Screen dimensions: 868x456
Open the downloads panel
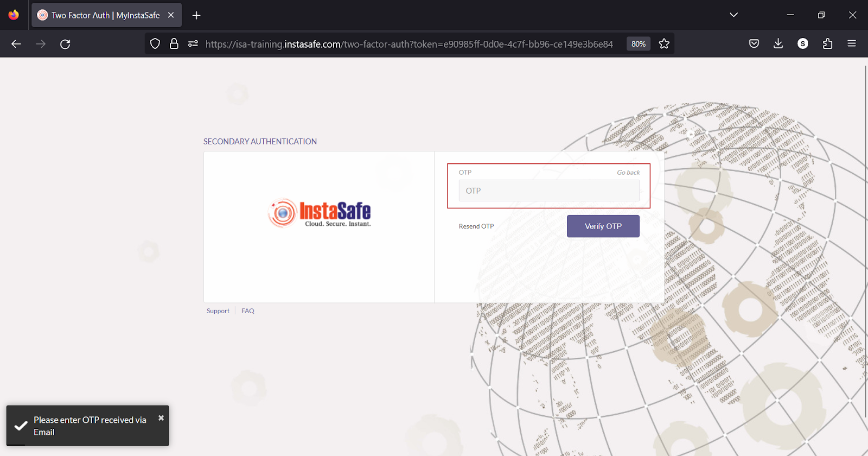coord(778,44)
